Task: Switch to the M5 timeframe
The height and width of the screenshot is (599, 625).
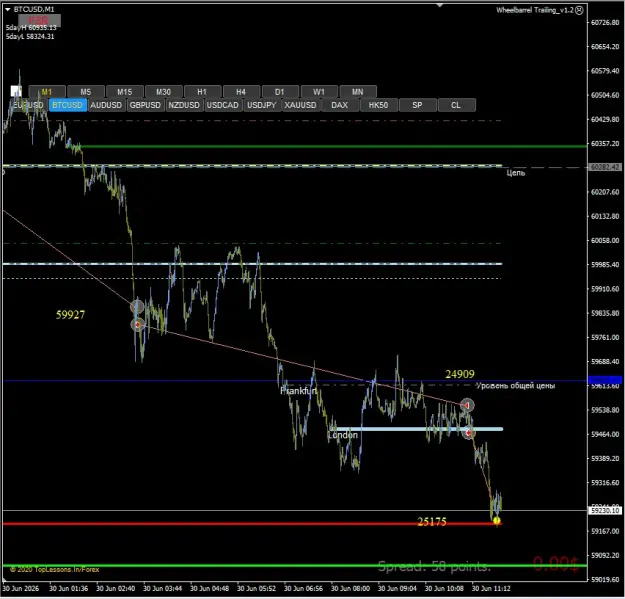Action: point(86,92)
